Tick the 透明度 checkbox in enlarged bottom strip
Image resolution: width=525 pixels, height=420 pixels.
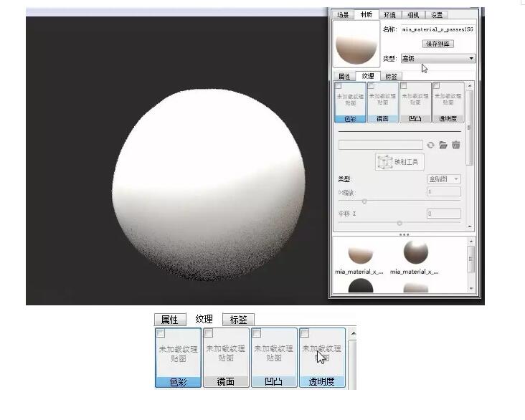[x=305, y=333]
